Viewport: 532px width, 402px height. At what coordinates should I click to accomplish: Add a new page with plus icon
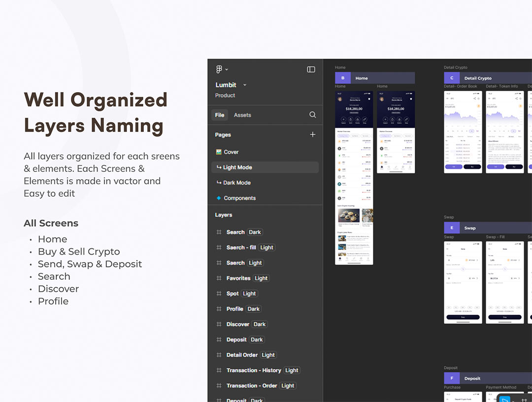point(312,134)
